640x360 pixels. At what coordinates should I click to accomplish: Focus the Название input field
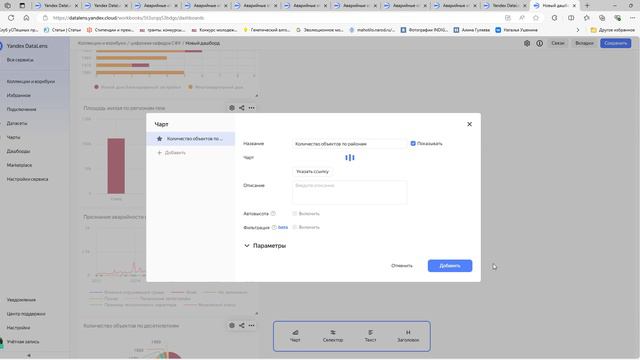pos(349,144)
